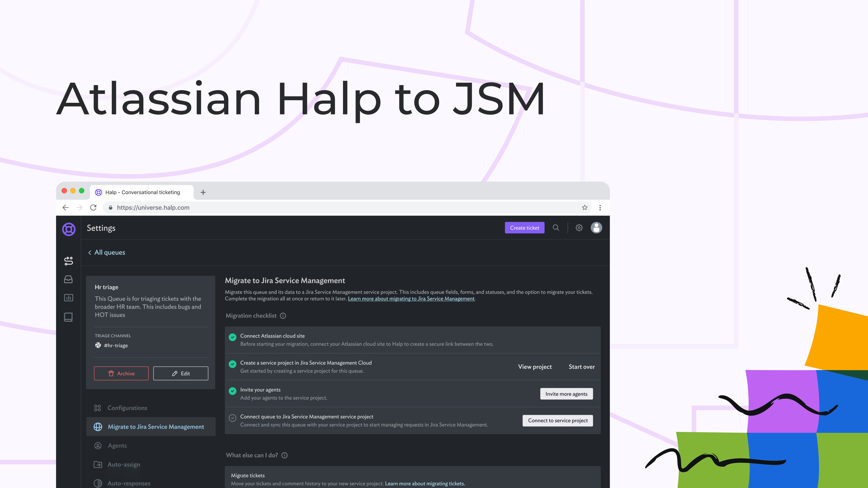Select the queues workflow icon in sidebar

coord(68,260)
